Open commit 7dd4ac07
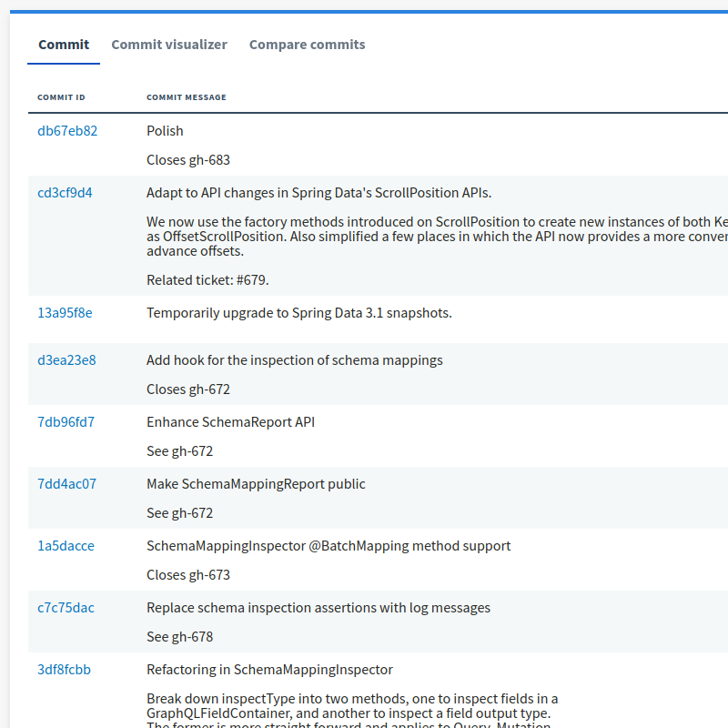The width and height of the screenshot is (728, 728). coord(66,484)
